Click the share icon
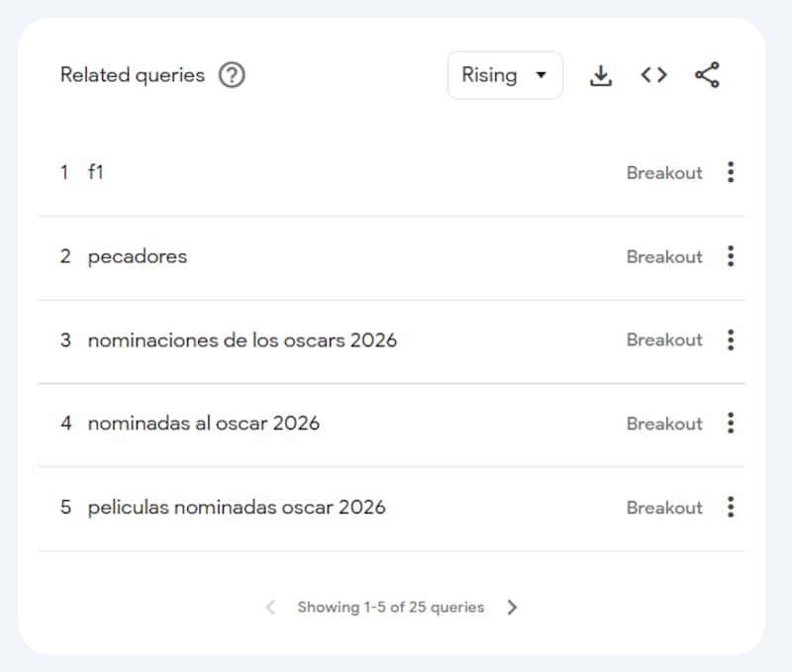The width and height of the screenshot is (792, 672). [x=707, y=75]
